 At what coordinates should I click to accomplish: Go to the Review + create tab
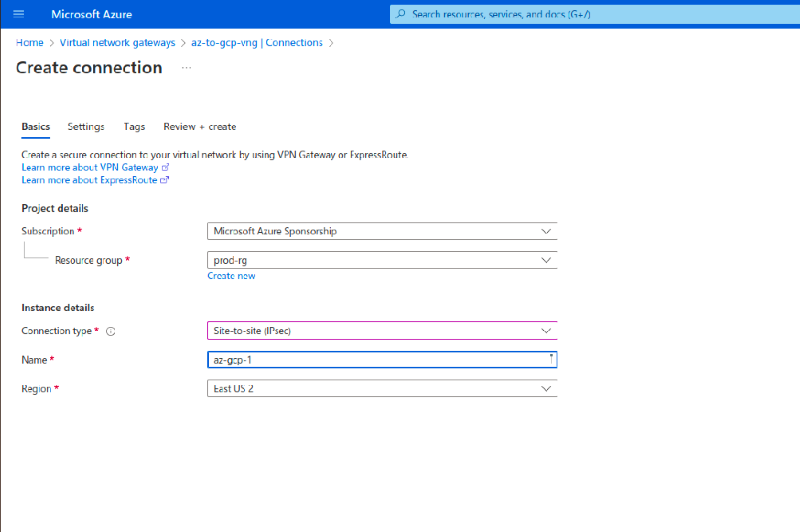coord(200,127)
